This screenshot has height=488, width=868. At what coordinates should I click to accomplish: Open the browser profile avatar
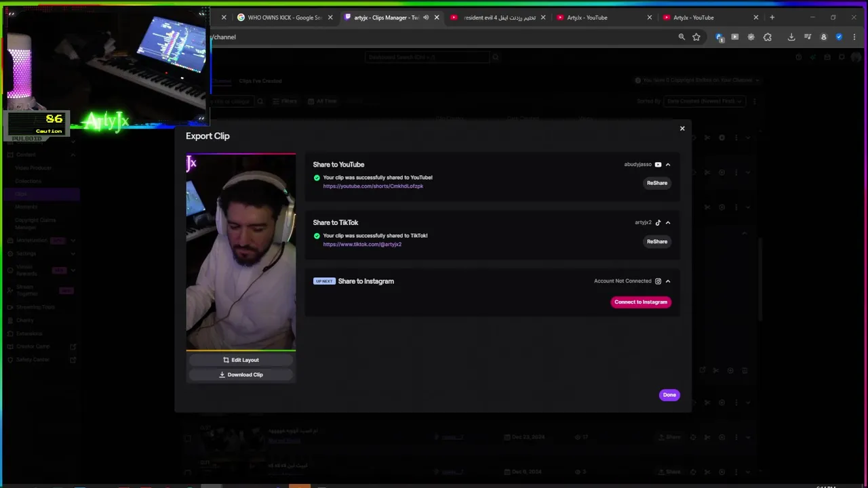824,37
